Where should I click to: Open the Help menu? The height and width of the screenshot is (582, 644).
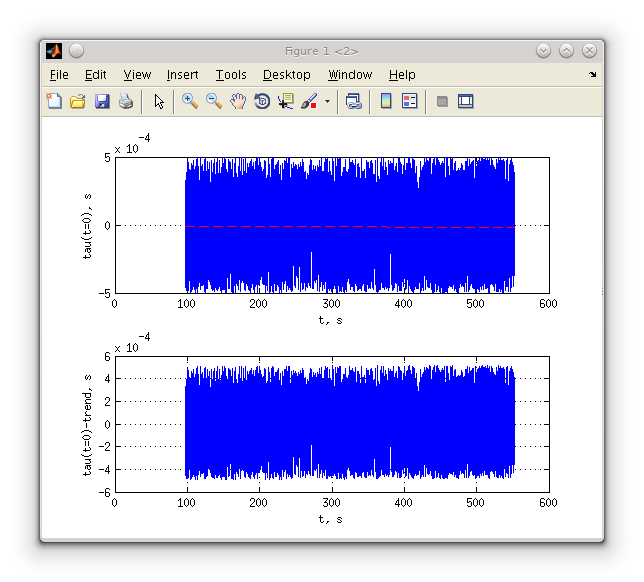coord(402,75)
